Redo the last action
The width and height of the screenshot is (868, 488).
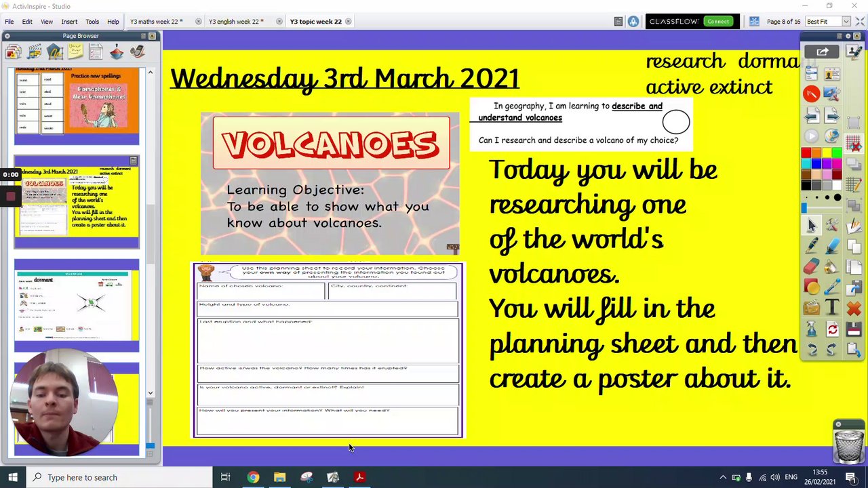pos(832,349)
